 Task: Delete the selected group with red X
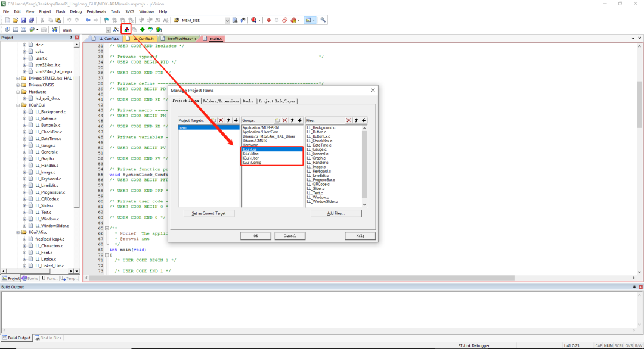pos(285,120)
